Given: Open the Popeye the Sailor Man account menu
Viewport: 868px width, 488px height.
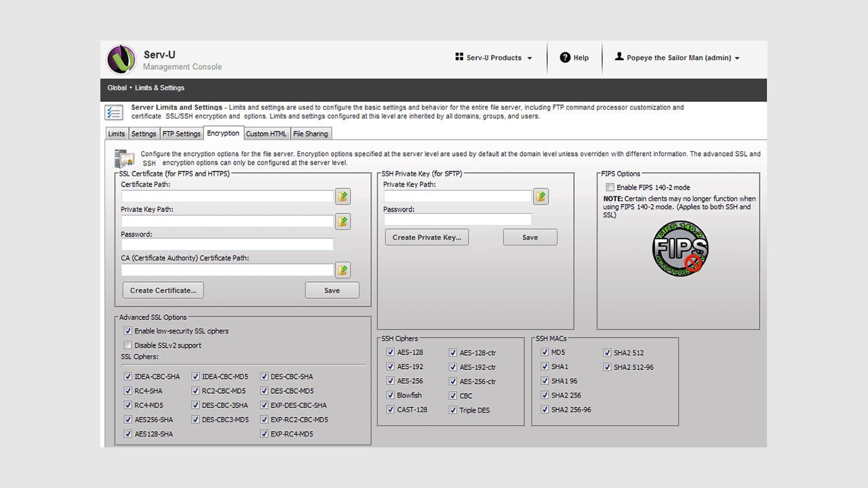Looking at the screenshot, I should [677, 58].
